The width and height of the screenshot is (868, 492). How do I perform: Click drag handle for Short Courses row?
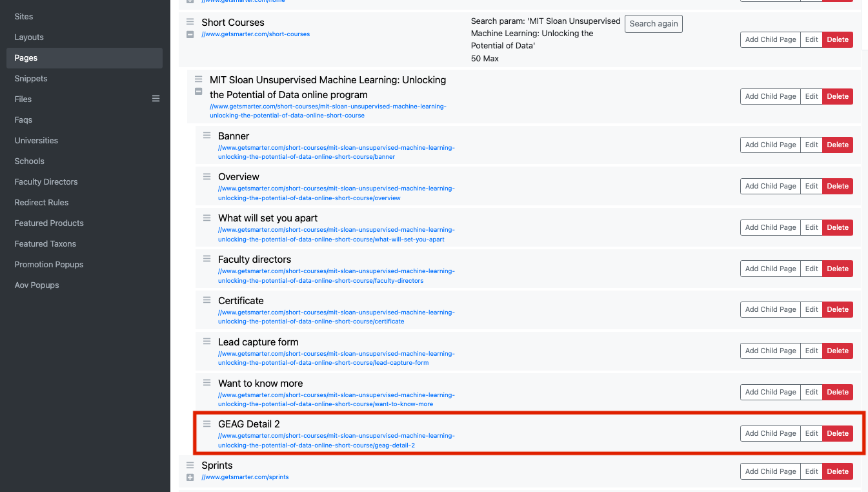(x=190, y=22)
